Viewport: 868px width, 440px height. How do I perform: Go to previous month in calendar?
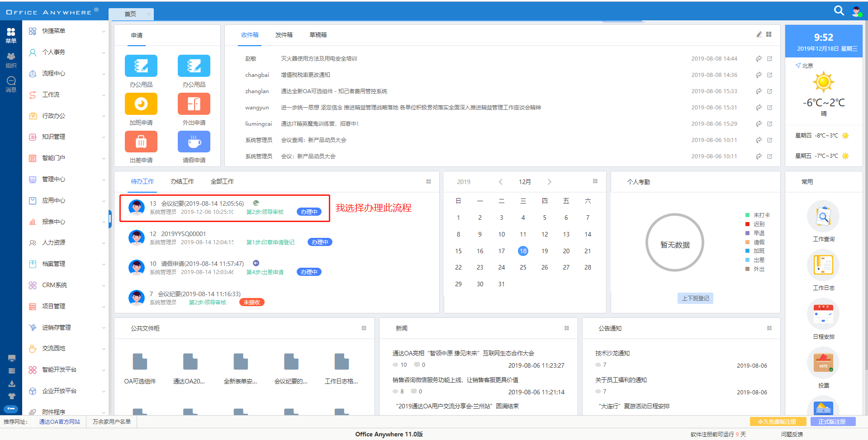click(500, 182)
